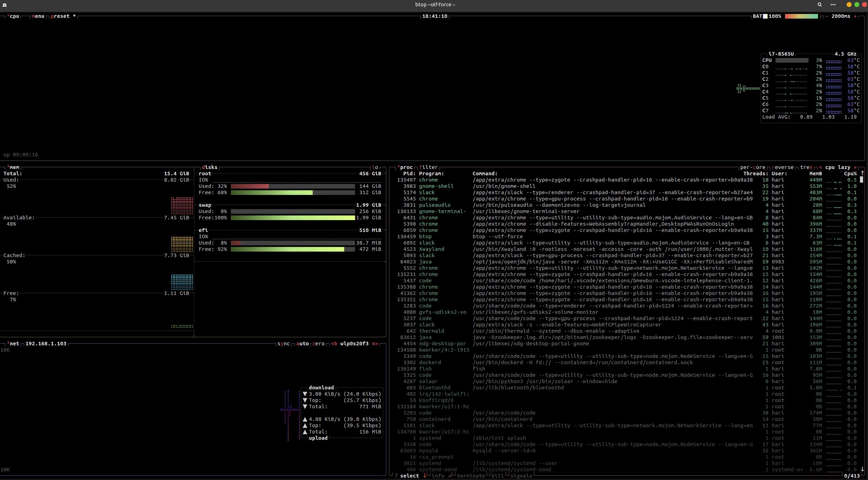Toggle per-core process CPU usage

click(752, 167)
